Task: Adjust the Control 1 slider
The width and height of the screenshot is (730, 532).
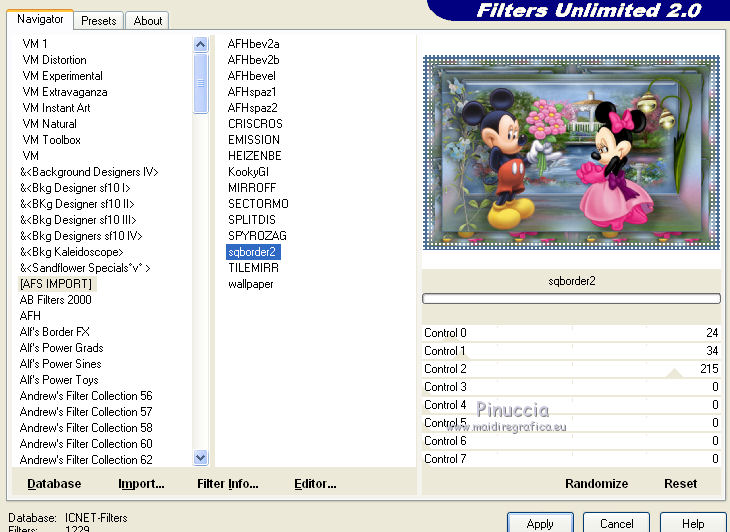Action: tap(572, 351)
